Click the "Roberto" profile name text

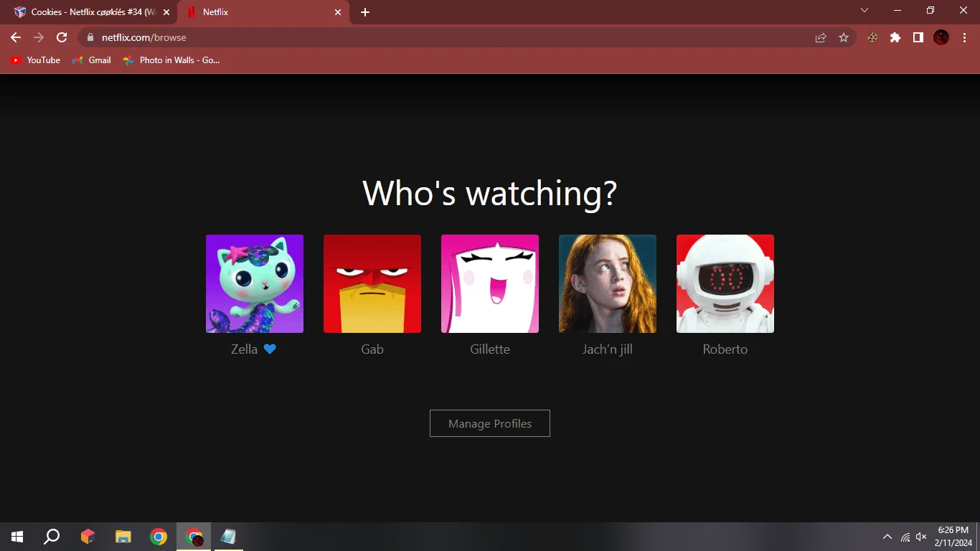tap(725, 349)
